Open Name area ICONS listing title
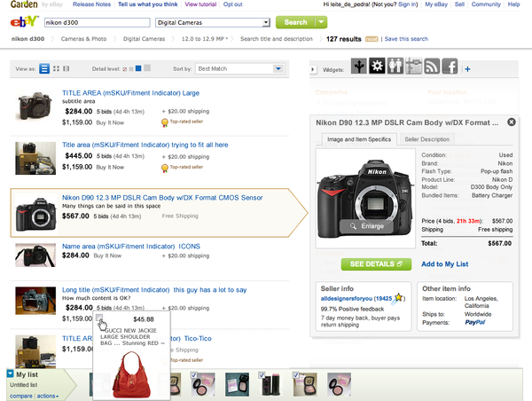The width and height of the screenshot is (532, 401). coord(131,246)
